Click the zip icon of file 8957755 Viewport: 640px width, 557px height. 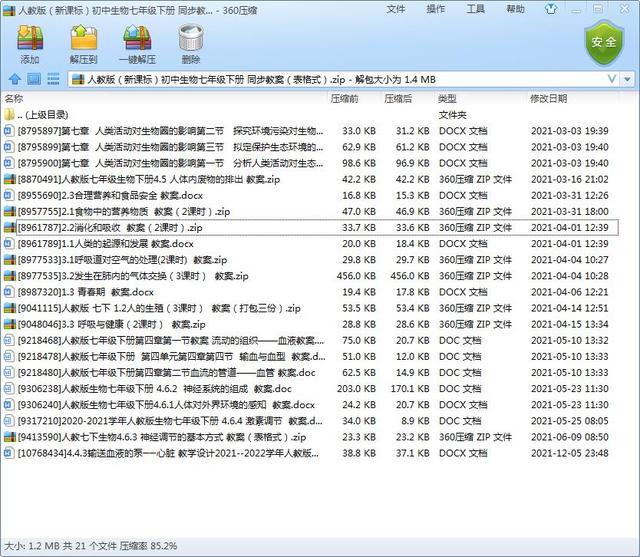[9, 211]
